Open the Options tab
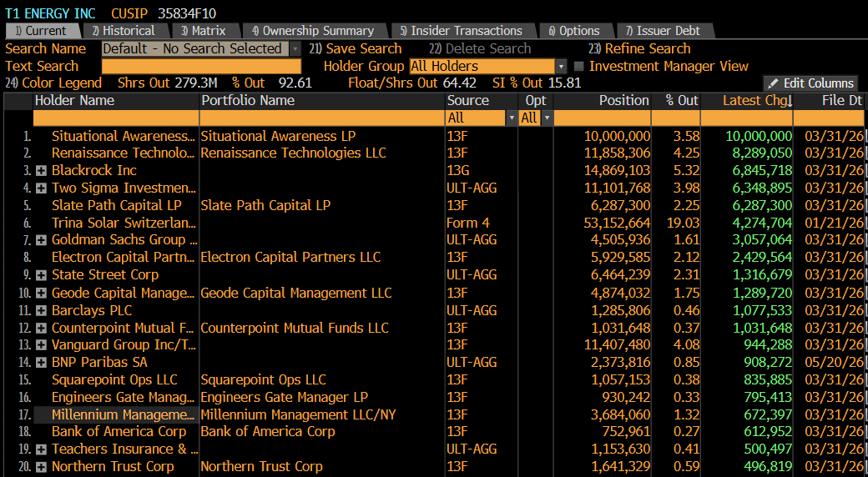868x477 pixels. click(574, 31)
